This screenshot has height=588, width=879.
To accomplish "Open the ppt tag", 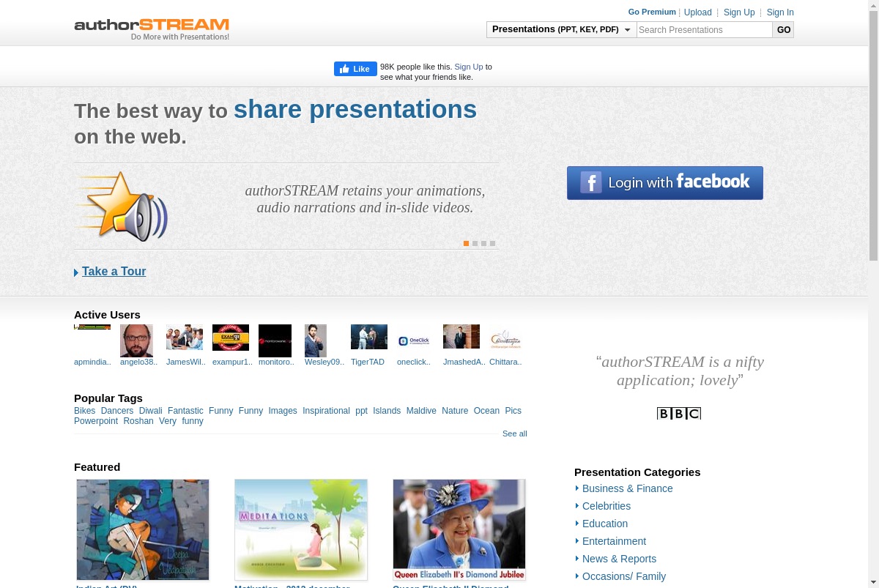I will (361, 411).
